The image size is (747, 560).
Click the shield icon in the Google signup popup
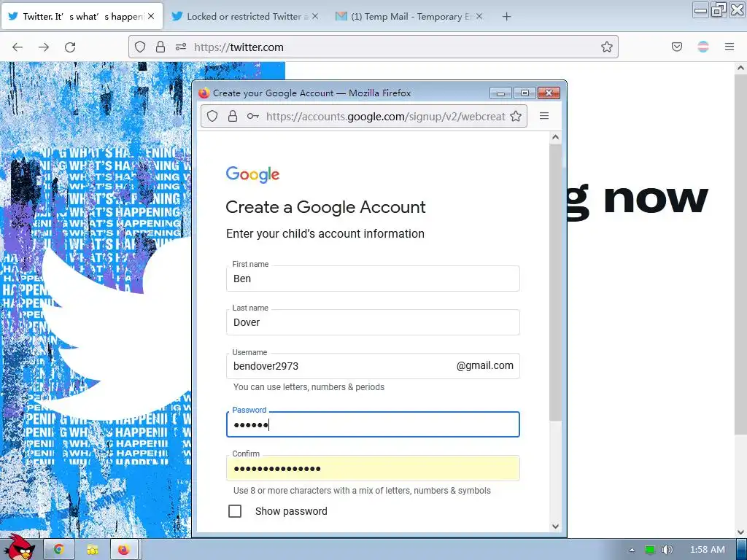212,116
